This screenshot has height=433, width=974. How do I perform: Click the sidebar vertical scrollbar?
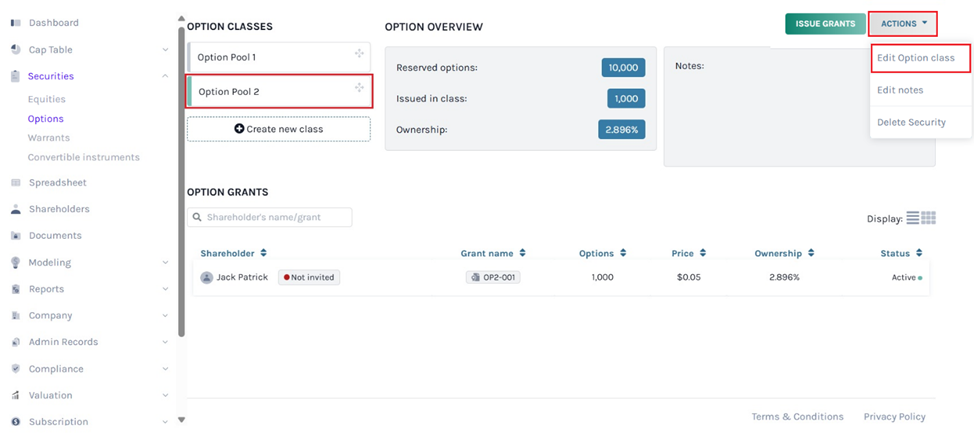[x=181, y=180]
